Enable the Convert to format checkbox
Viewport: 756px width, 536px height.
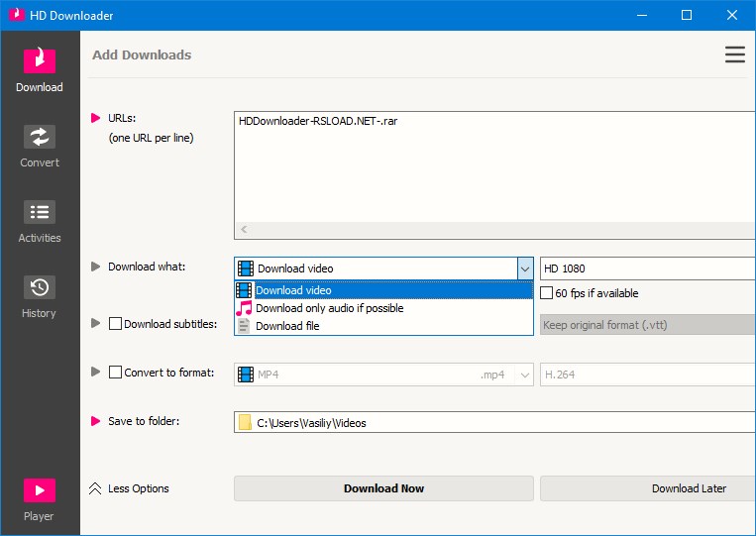click(x=115, y=373)
